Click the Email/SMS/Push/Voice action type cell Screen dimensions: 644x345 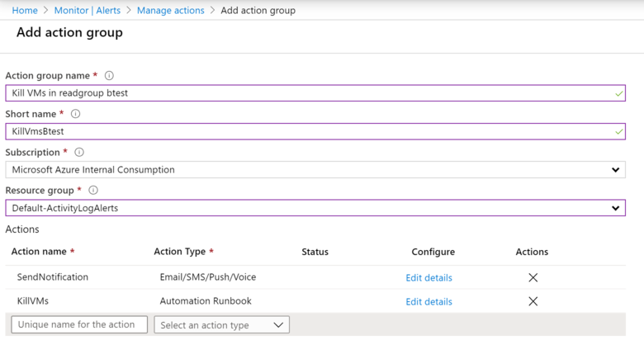tap(208, 277)
